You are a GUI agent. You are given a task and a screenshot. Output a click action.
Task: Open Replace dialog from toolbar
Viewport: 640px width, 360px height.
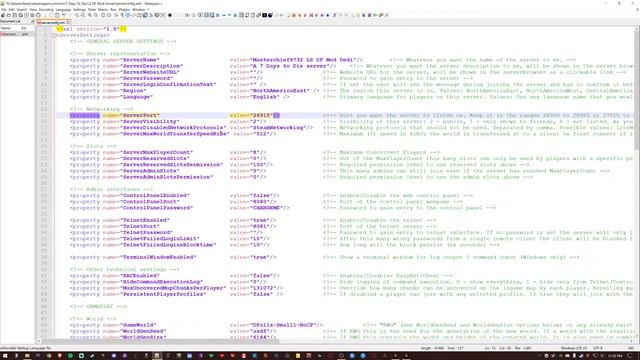(x=82, y=15)
